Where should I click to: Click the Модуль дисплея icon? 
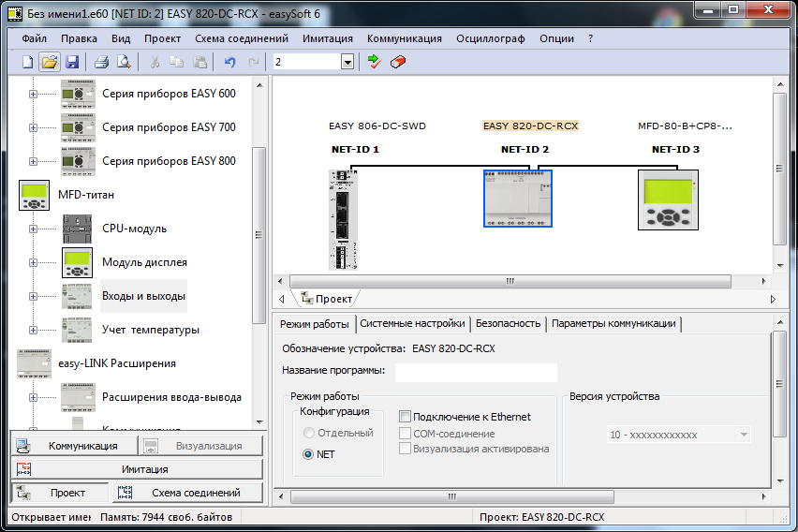click(x=78, y=262)
